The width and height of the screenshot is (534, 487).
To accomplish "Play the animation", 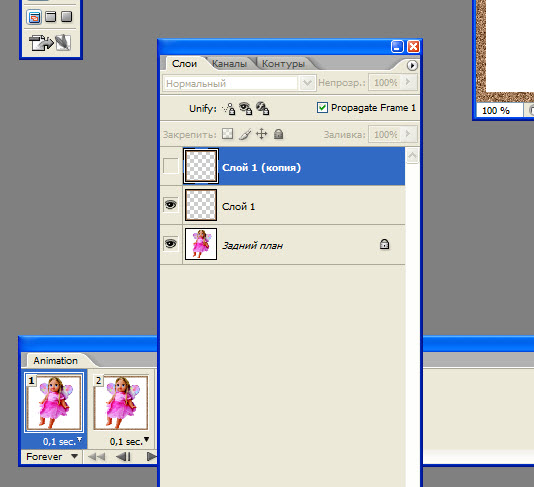I will [151, 457].
